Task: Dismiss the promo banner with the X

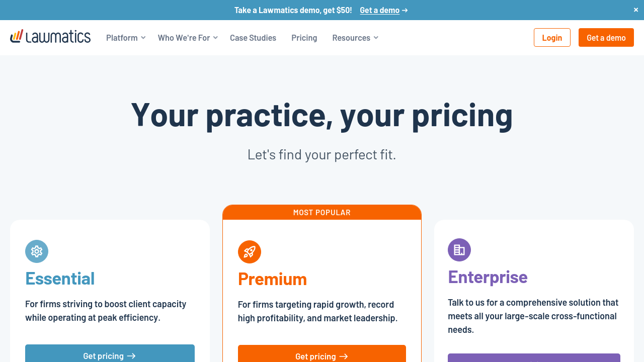Action: 636,10
